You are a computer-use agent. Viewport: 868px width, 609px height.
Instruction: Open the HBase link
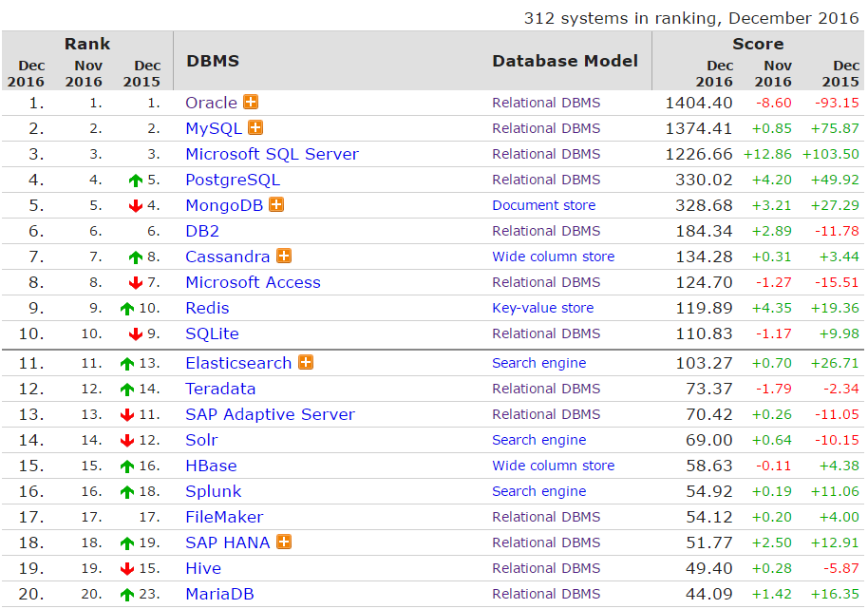[x=211, y=466]
